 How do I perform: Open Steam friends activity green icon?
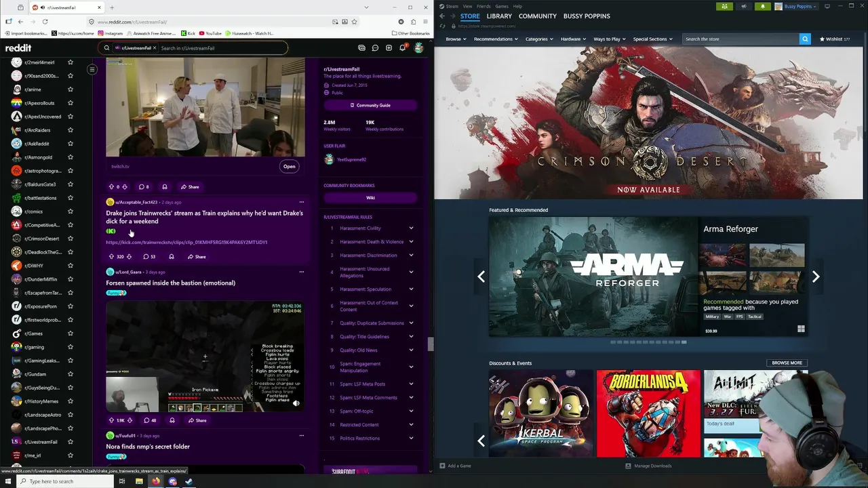point(725,6)
